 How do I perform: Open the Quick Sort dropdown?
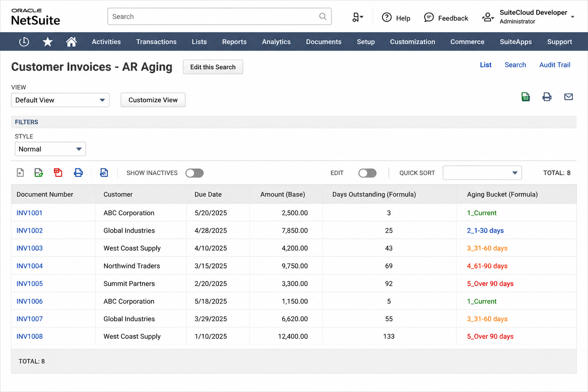coord(482,173)
